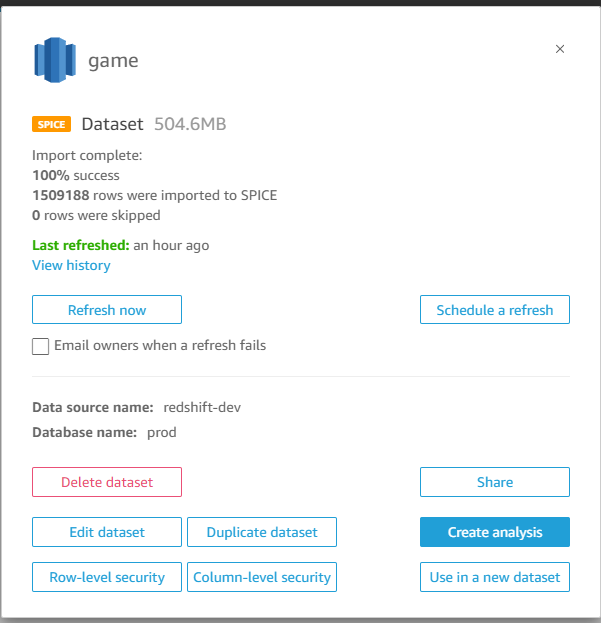Click the orange SPICE badge
Viewport: 601px width, 623px height.
click(x=52, y=125)
